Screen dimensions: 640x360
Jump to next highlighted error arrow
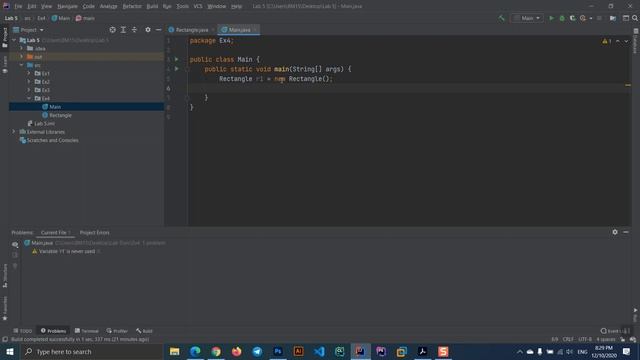click(x=626, y=41)
